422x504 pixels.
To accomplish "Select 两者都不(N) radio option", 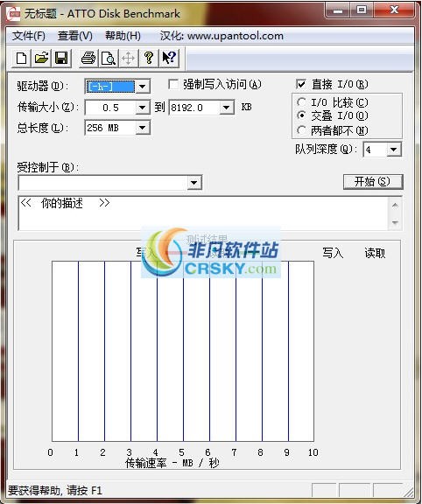I will click(x=301, y=130).
